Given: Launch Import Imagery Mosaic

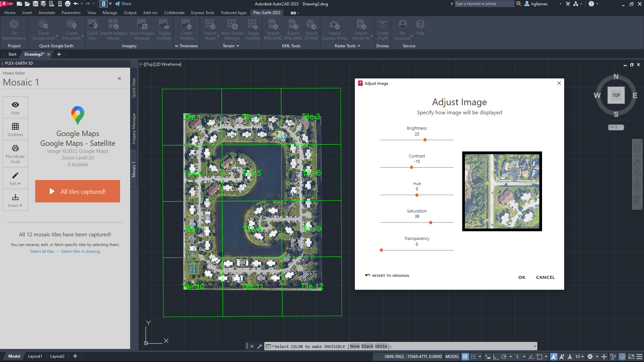Looking at the screenshot, I should pos(113,30).
